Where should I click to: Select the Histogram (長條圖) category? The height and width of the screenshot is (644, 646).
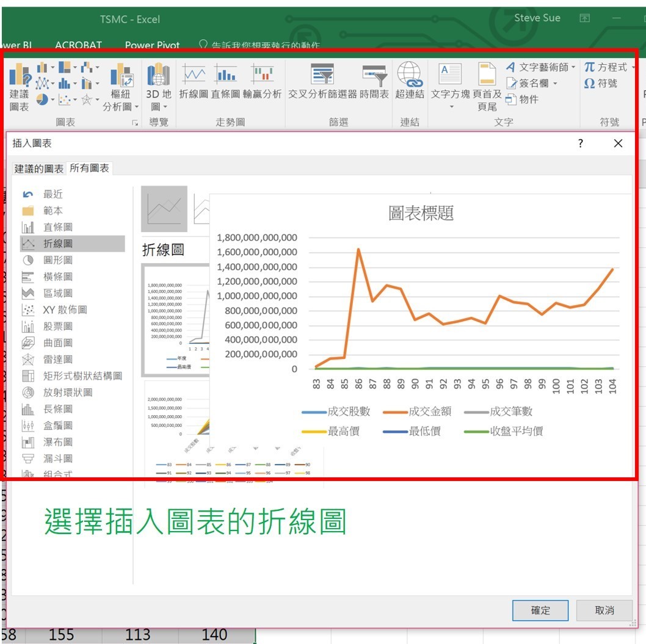tap(72, 409)
